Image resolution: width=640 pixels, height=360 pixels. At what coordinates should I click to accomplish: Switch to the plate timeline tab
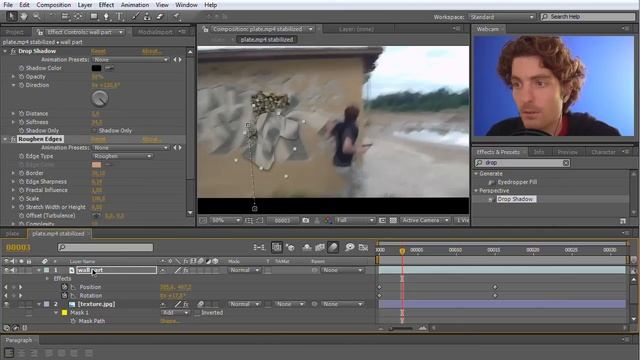[12, 234]
